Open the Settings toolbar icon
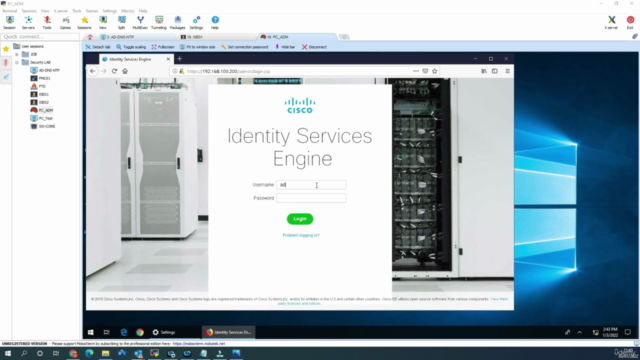Image resolution: width=640 pixels, height=360 pixels. (x=196, y=22)
